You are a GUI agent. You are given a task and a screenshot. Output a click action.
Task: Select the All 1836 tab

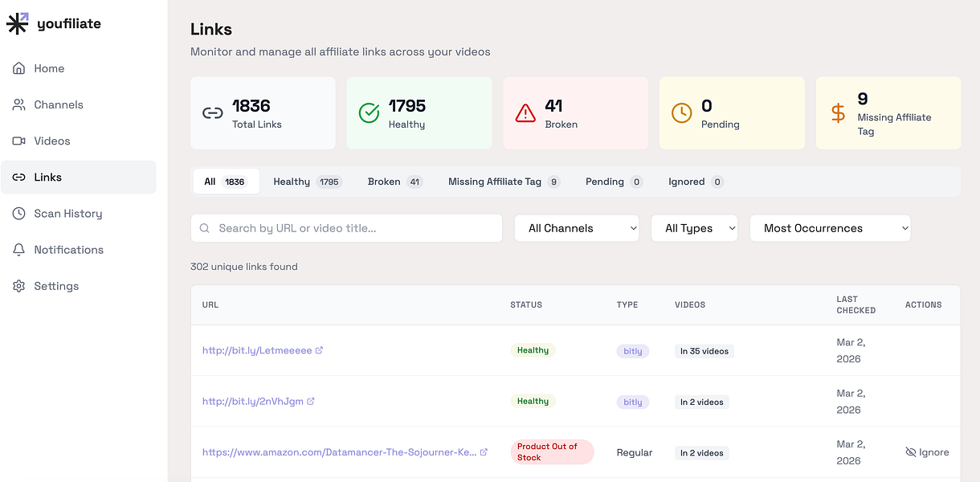coord(226,182)
